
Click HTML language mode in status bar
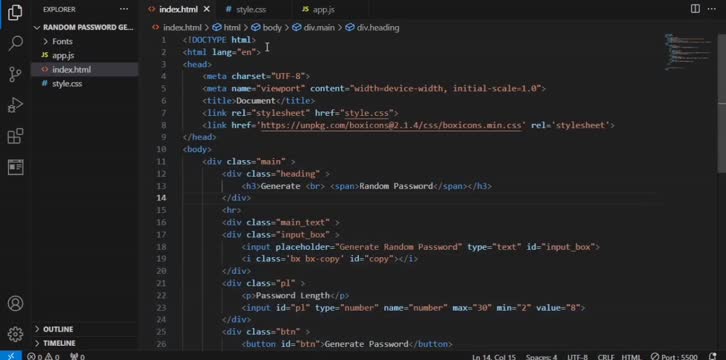tap(631, 357)
